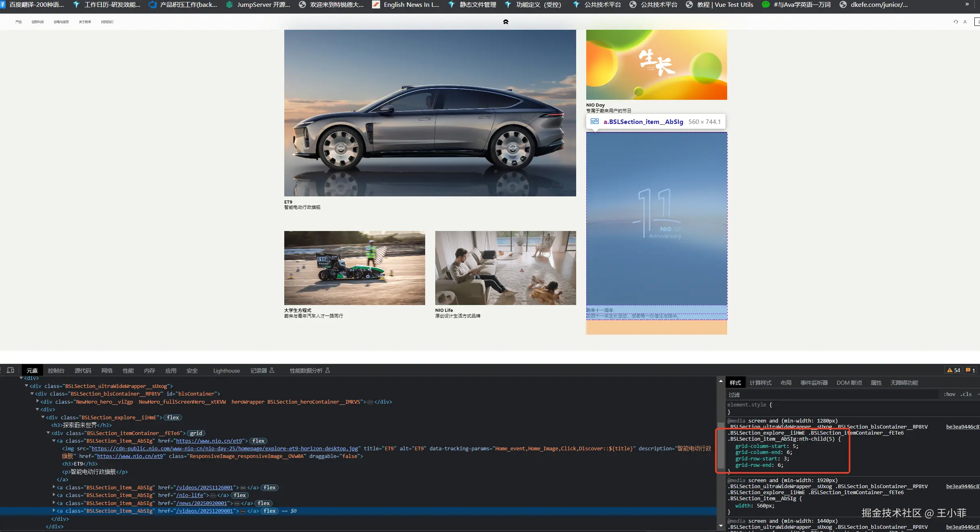
Task: Toggle the :hov element state panel
Action: point(949,394)
